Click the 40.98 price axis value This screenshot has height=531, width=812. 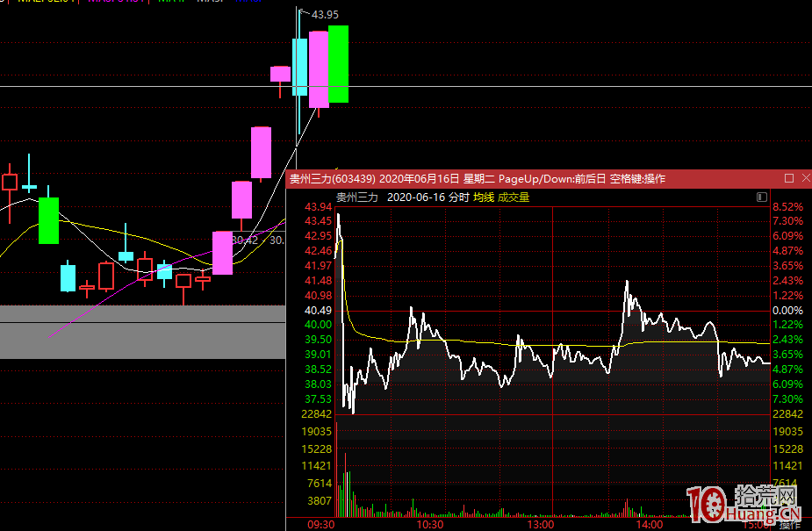(x=318, y=296)
